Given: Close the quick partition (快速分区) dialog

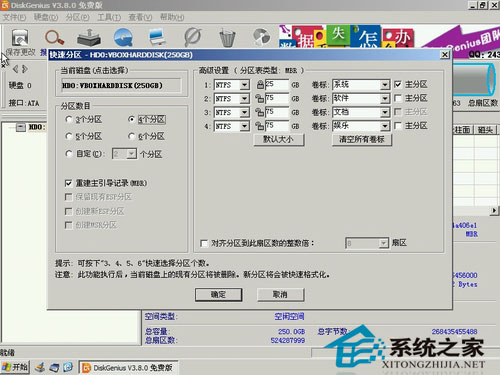Looking at the screenshot, I should click(445, 55).
